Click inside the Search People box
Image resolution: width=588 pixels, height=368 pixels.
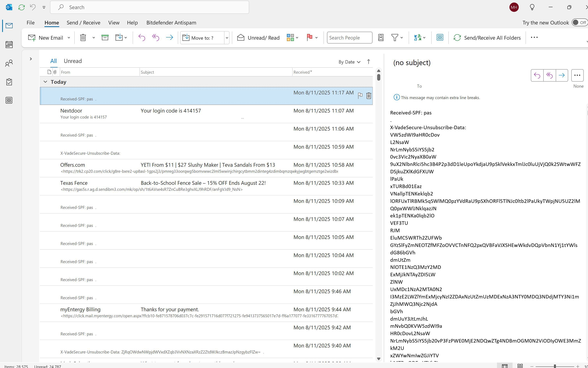point(349,37)
